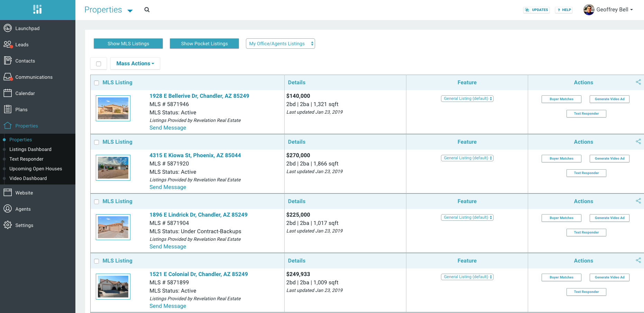Click the Agents sidebar icon
The image size is (644, 313).
coord(8,209)
